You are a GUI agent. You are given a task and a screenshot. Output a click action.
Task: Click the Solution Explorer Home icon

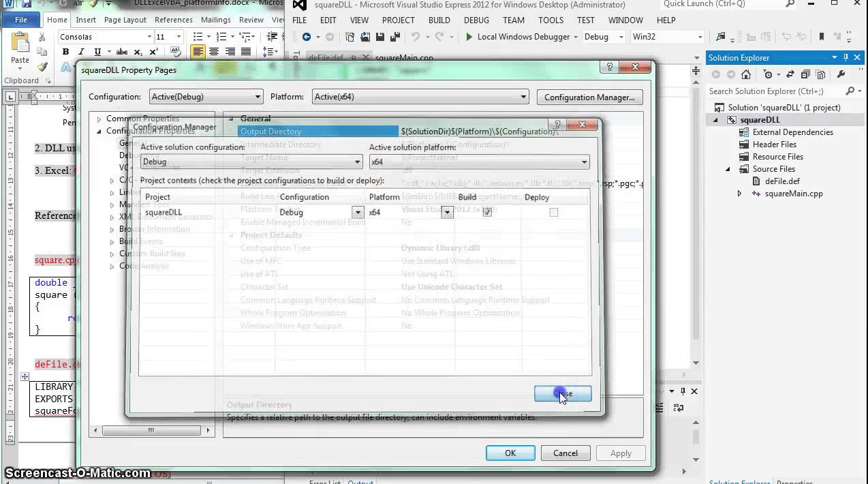tap(746, 74)
